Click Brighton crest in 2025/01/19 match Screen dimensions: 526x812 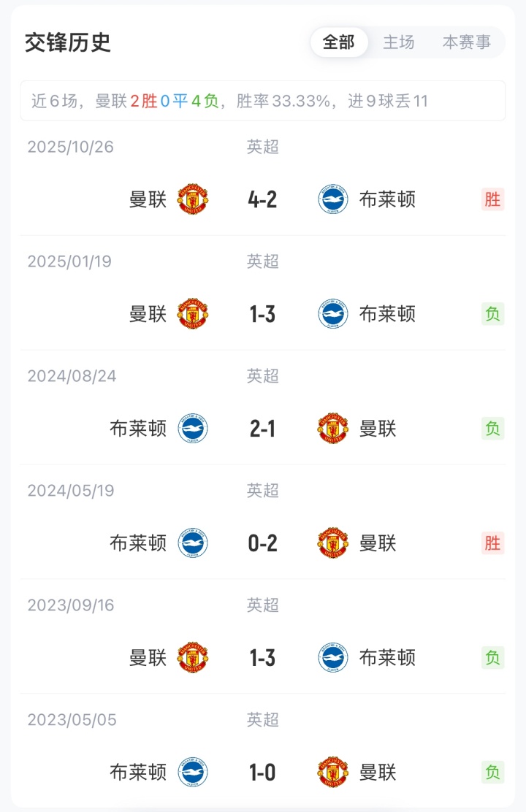tap(333, 314)
